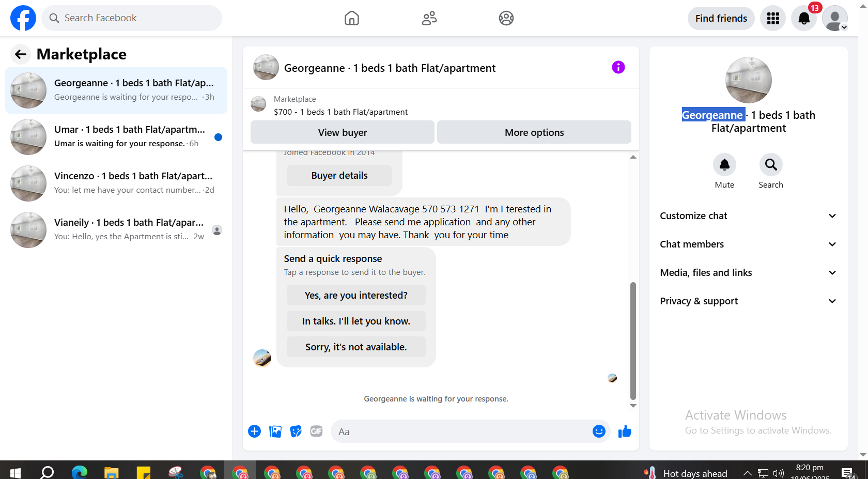Click the View buyer button

point(343,132)
